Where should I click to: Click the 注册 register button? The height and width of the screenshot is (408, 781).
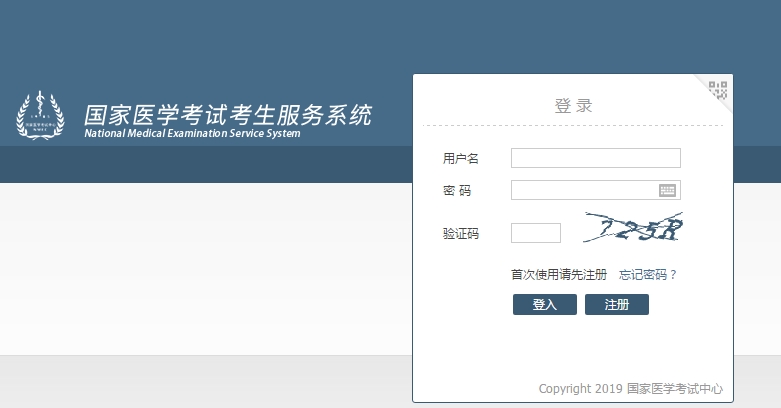point(616,305)
